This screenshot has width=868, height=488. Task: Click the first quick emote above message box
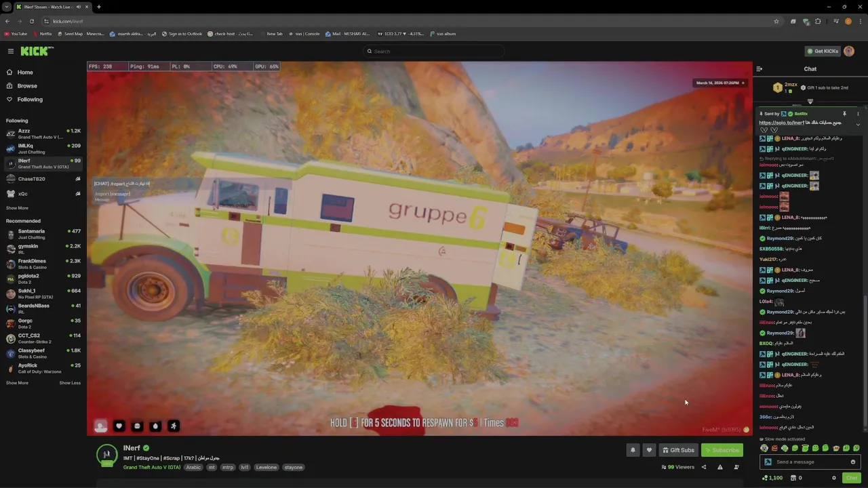(x=764, y=448)
